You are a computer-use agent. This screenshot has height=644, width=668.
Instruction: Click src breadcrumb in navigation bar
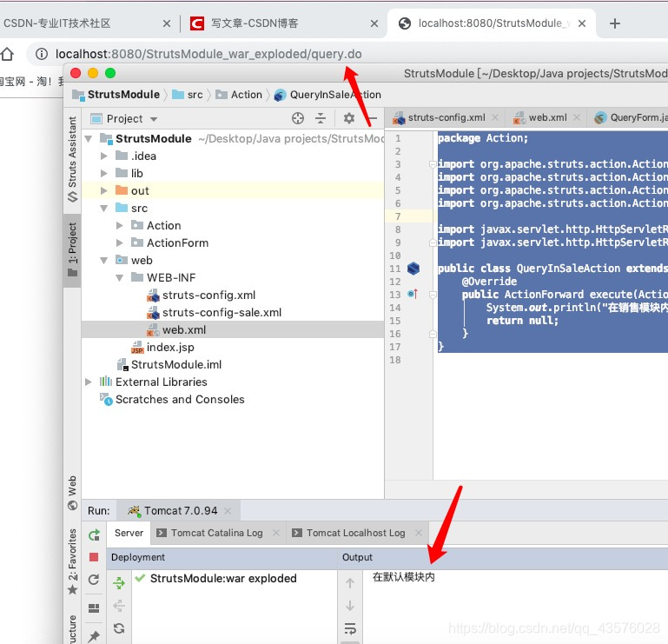click(188, 95)
